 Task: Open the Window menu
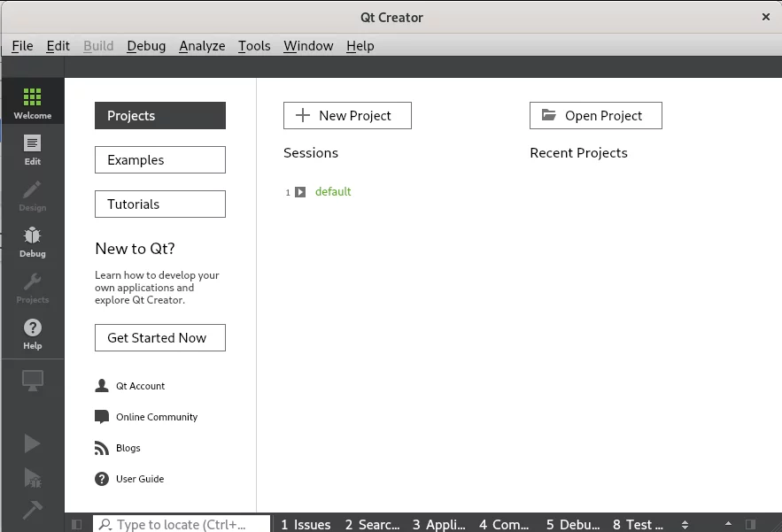coord(308,46)
